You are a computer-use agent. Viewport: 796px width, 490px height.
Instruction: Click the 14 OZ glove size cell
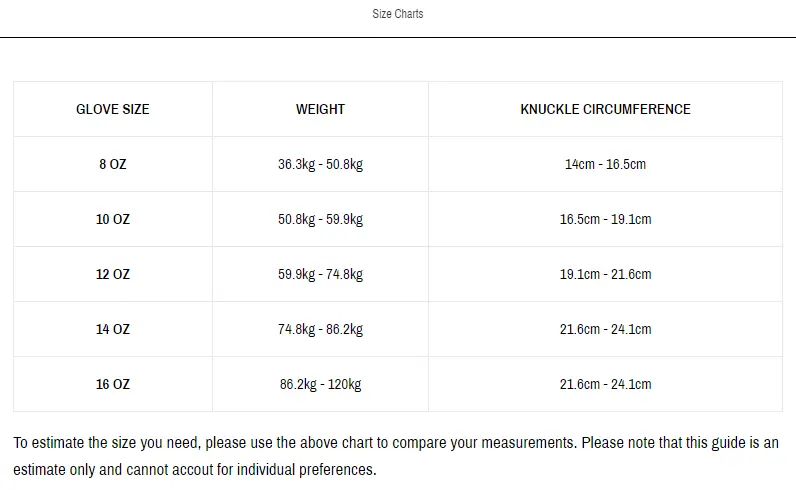(113, 329)
